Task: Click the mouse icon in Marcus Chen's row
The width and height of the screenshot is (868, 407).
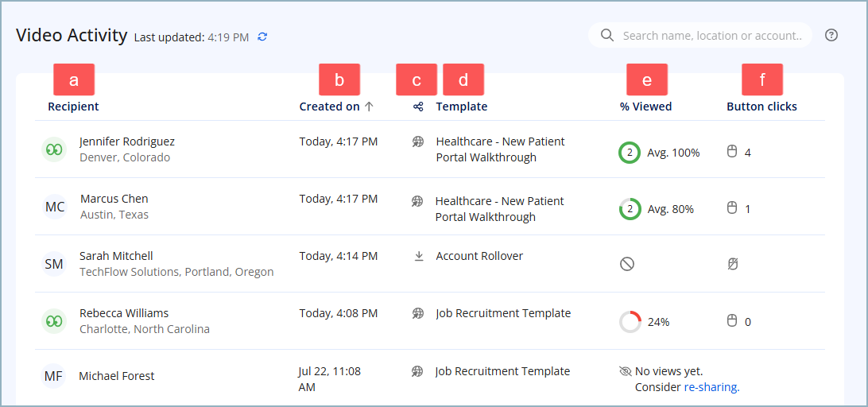Action: coord(733,208)
